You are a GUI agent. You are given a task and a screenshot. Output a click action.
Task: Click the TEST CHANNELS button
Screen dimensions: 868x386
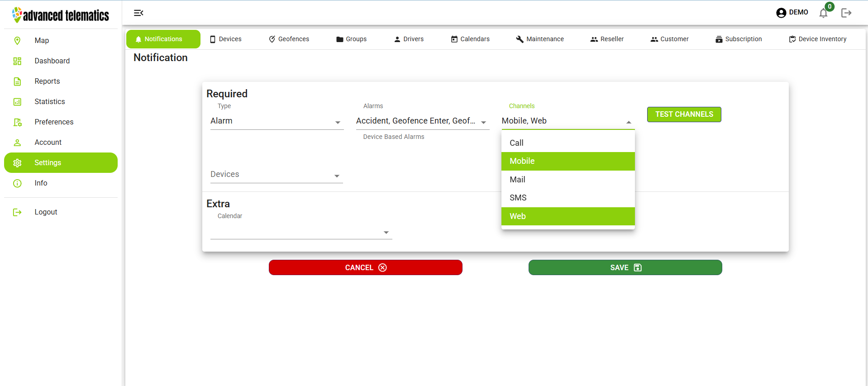[x=684, y=114]
